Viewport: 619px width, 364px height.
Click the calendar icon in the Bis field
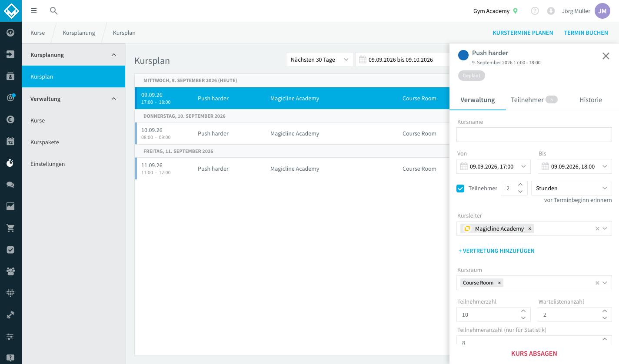[545, 166]
